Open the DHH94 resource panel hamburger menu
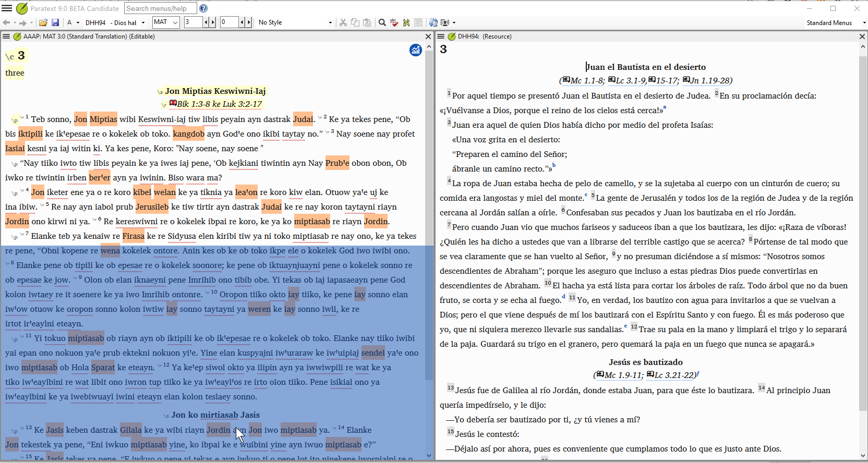Screen dimensions: 868x463 tap(441, 36)
